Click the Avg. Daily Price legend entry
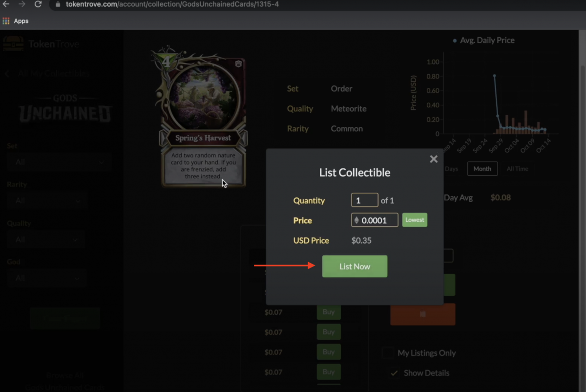 pos(483,40)
